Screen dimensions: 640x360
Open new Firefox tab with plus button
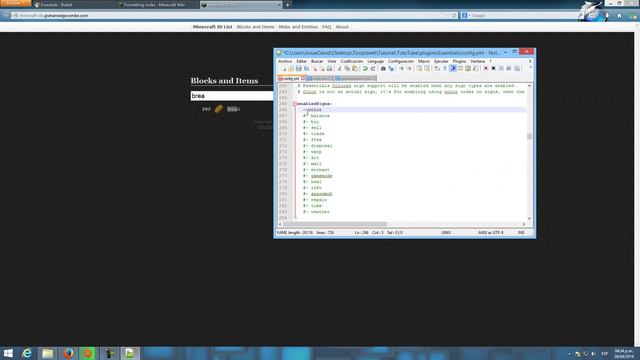pyautogui.click(x=287, y=5)
